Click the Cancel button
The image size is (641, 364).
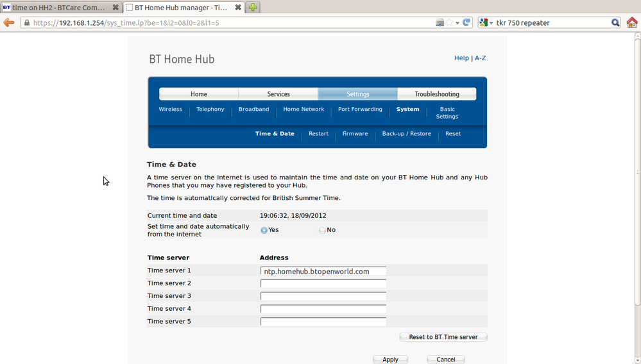(445, 360)
